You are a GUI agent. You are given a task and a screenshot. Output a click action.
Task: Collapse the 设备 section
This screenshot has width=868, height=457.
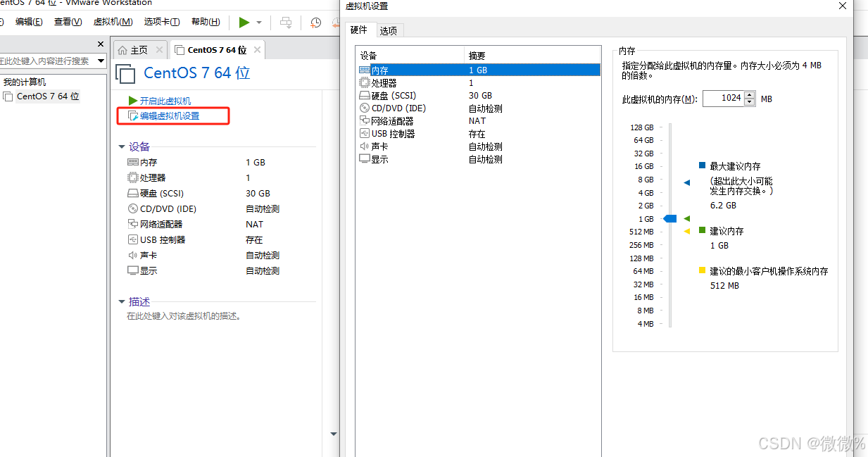coord(121,147)
